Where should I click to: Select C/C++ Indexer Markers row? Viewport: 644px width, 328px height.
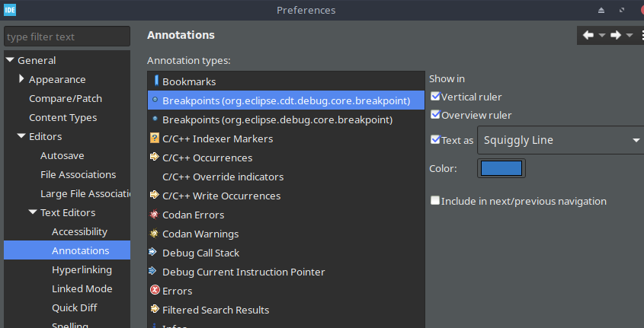point(286,139)
